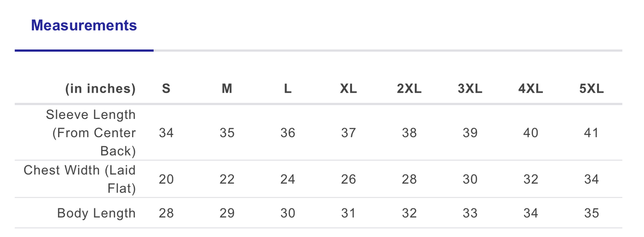Select the Sleeve Length row label
644x237 pixels.
tap(91, 133)
